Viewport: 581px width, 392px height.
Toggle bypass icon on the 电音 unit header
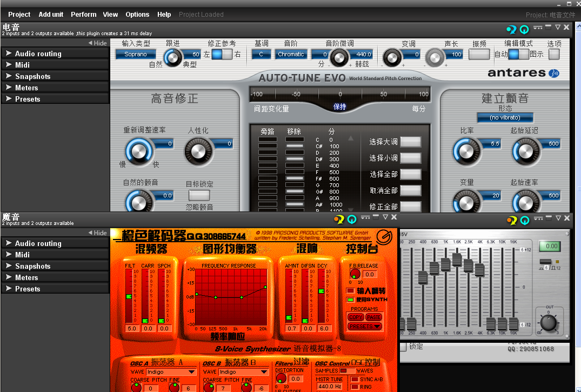512,29
